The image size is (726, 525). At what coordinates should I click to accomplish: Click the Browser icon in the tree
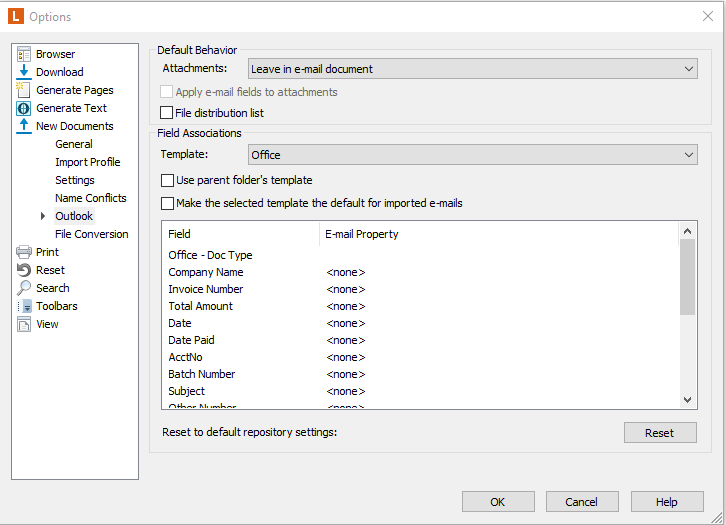coord(24,54)
